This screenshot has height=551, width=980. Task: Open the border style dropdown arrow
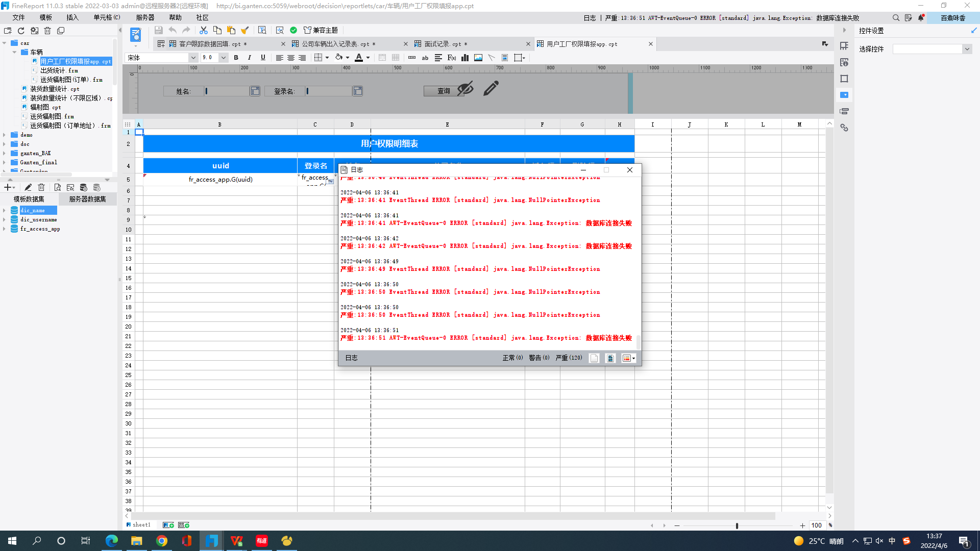click(x=327, y=58)
